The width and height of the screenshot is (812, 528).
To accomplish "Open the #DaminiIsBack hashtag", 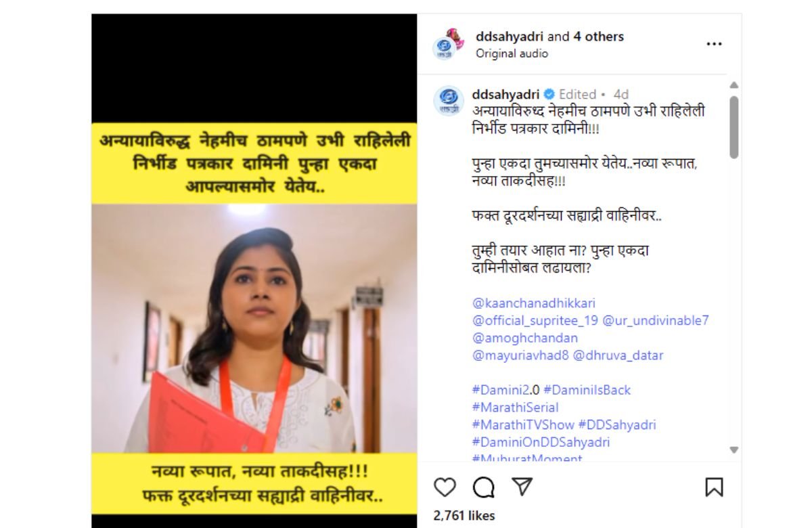I will tap(587, 390).
